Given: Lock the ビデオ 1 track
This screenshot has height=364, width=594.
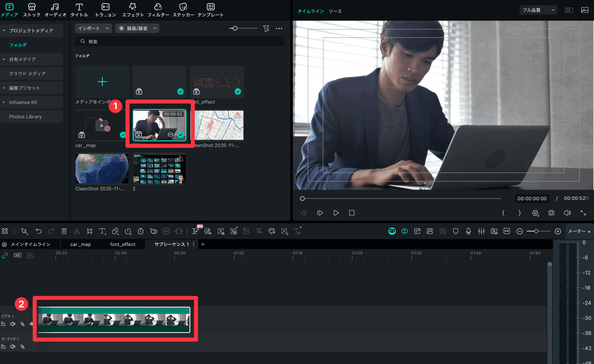Looking at the screenshot, I should coord(3,324).
